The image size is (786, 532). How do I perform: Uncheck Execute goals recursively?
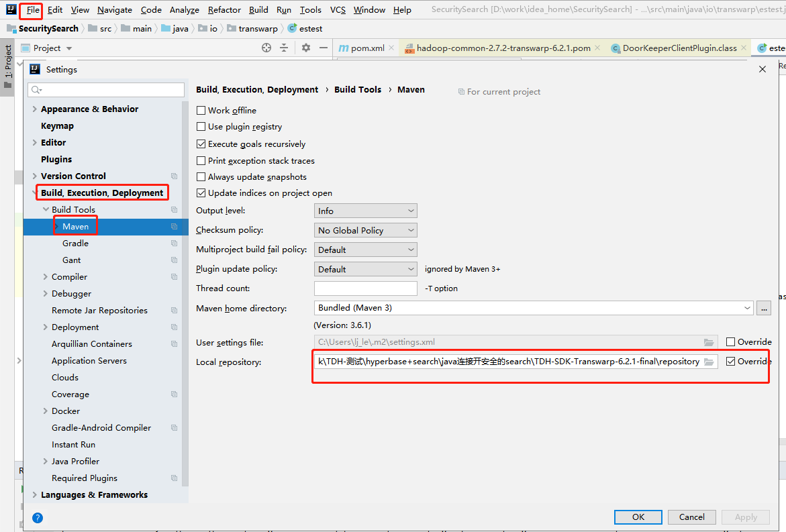tap(201, 144)
